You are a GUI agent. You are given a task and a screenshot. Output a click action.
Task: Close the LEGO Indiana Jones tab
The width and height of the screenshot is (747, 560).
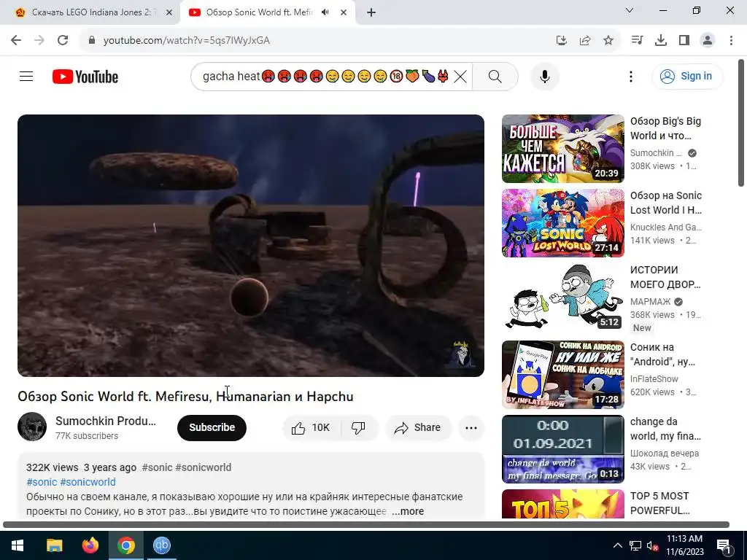[x=169, y=12]
